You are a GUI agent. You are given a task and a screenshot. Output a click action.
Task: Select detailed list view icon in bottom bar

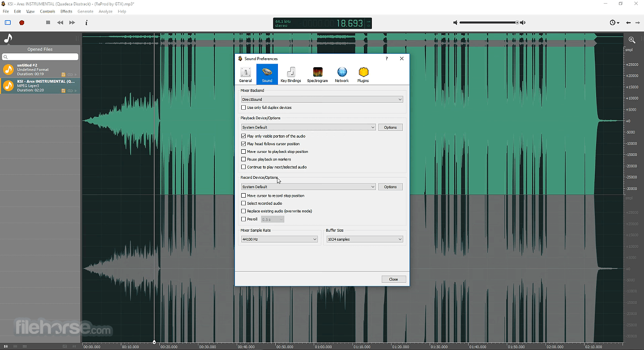(6, 346)
